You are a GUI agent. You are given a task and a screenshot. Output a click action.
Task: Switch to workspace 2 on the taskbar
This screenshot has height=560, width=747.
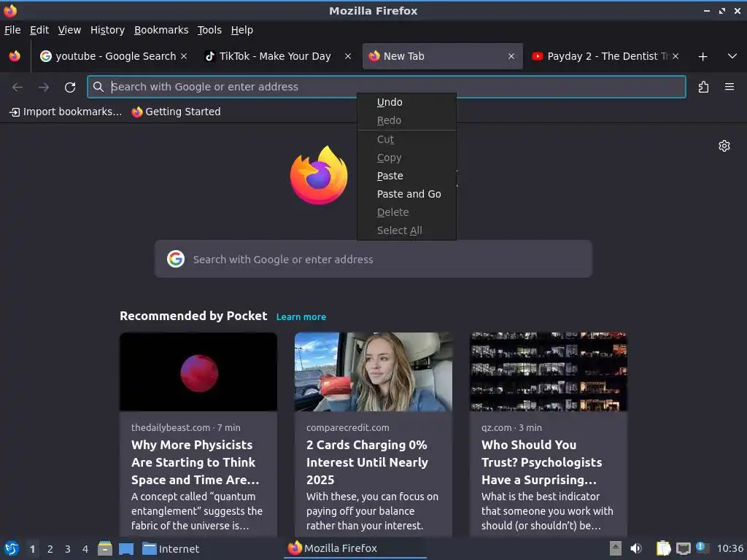50,549
